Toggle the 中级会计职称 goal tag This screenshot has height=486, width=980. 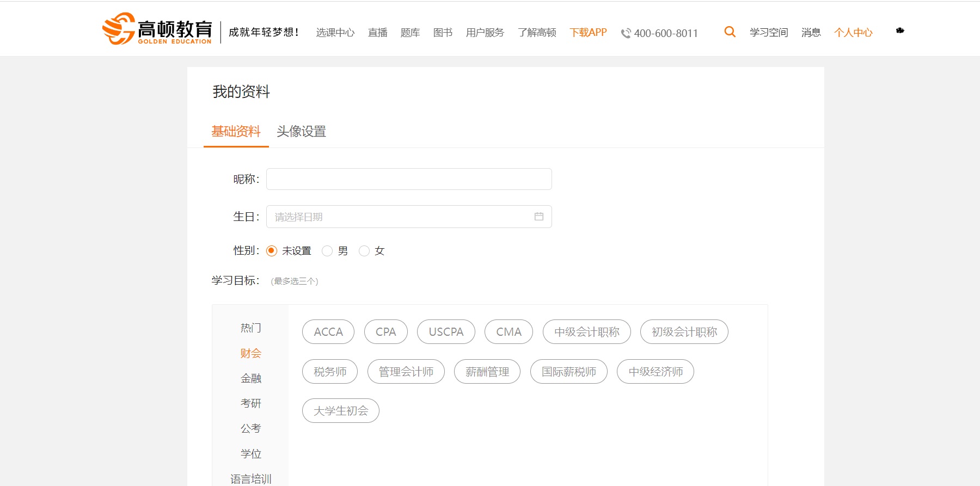(587, 332)
